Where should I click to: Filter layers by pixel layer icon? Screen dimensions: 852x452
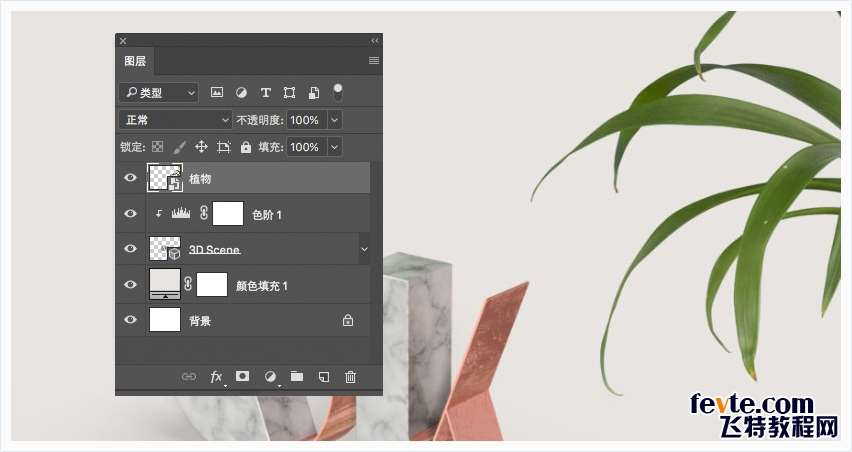(x=217, y=92)
